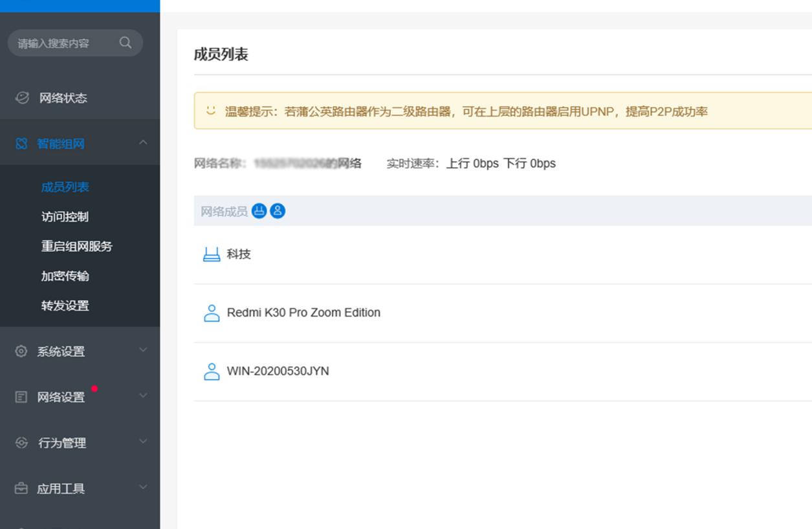
Task: Click the 行为管理 sidebar icon
Action: pyautogui.click(x=22, y=443)
